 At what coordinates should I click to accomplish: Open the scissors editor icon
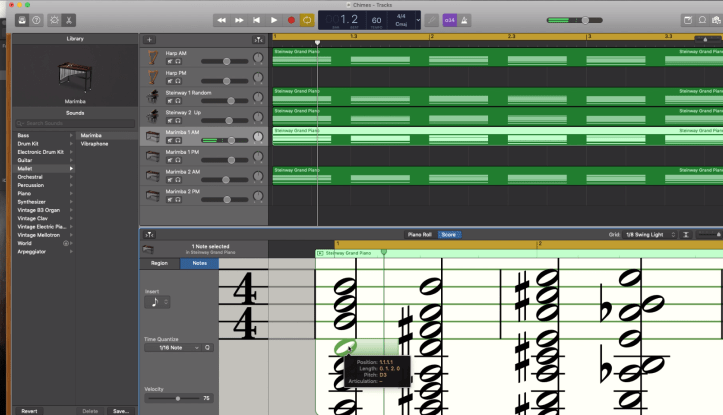pyautogui.click(x=69, y=20)
